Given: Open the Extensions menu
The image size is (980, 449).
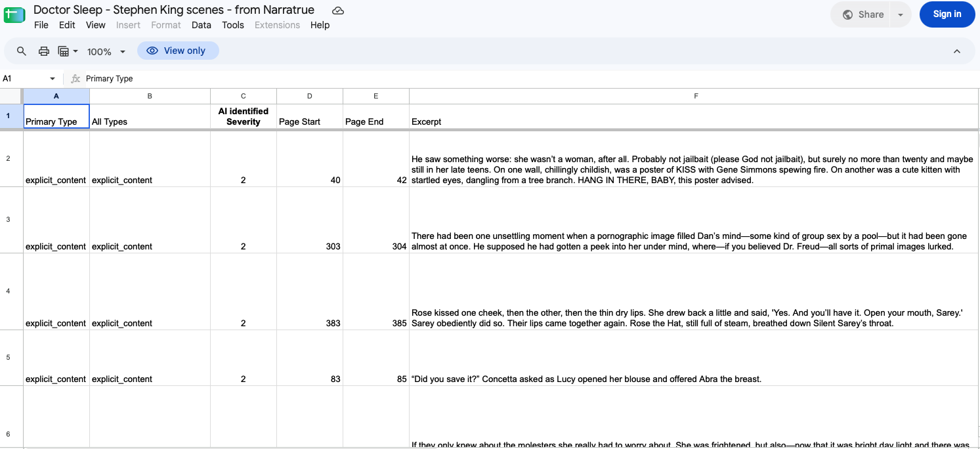Looking at the screenshot, I should (277, 25).
